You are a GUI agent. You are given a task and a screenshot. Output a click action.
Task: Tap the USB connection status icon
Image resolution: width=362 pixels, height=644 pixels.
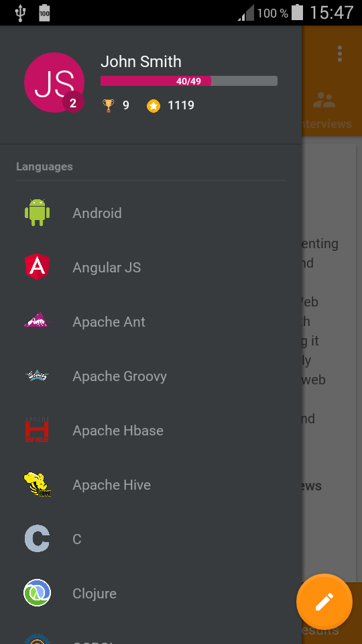[x=19, y=13]
